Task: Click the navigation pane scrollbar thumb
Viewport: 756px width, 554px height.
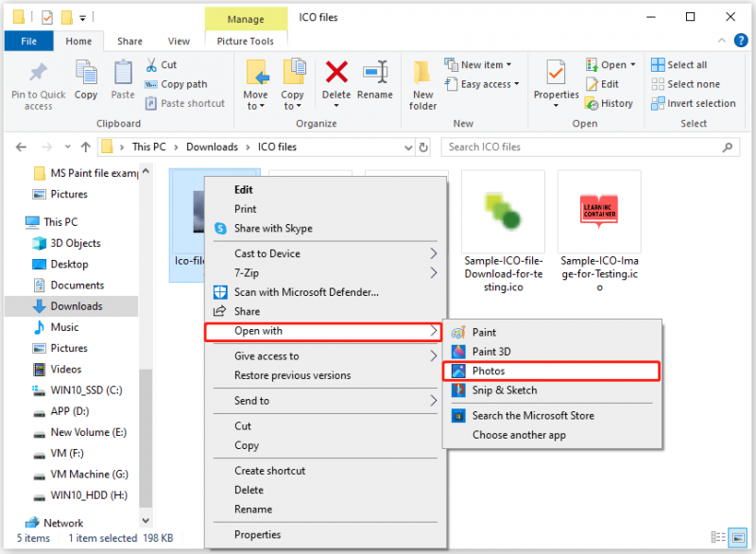Action: pos(146,438)
